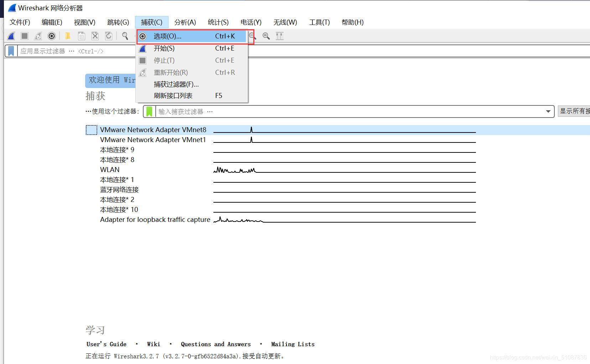This screenshot has width=590, height=364.
Task: Click the find packet magnifier icon
Action: [x=125, y=36]
